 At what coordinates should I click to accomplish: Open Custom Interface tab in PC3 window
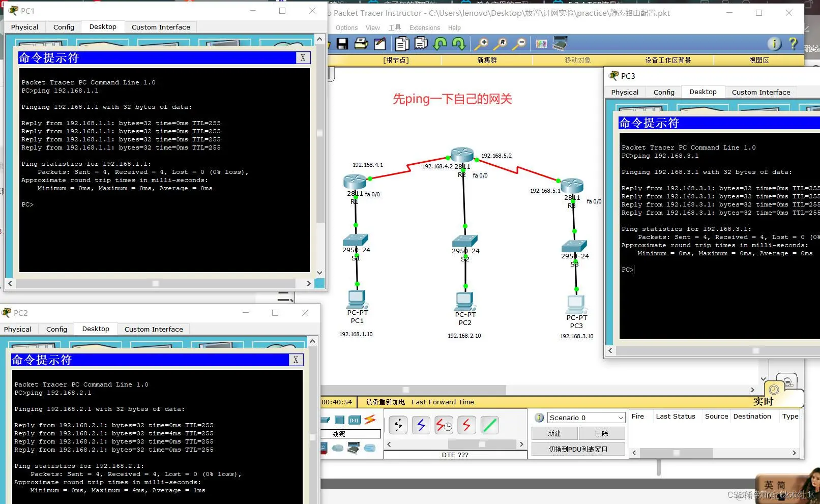click(x=761, y=92)
